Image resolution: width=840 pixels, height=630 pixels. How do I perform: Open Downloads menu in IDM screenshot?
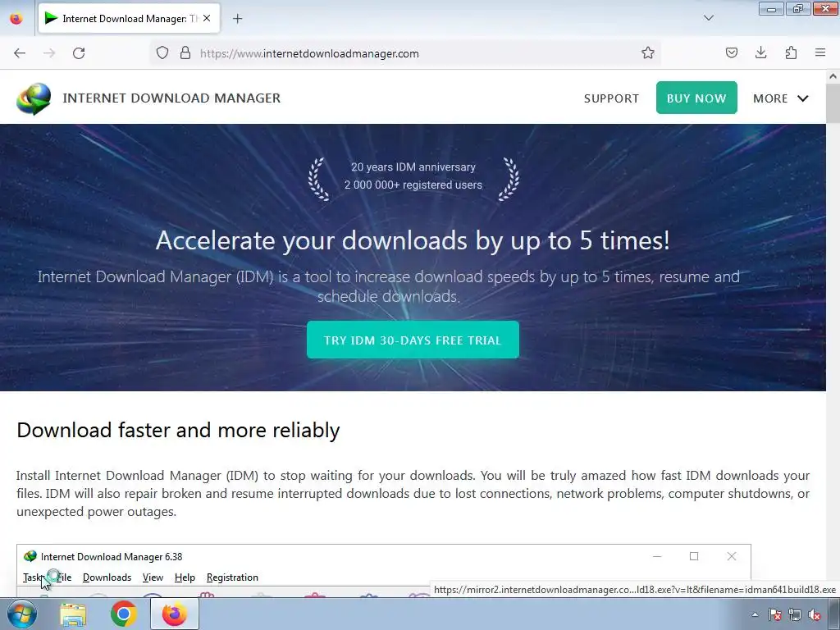(107, 577)
